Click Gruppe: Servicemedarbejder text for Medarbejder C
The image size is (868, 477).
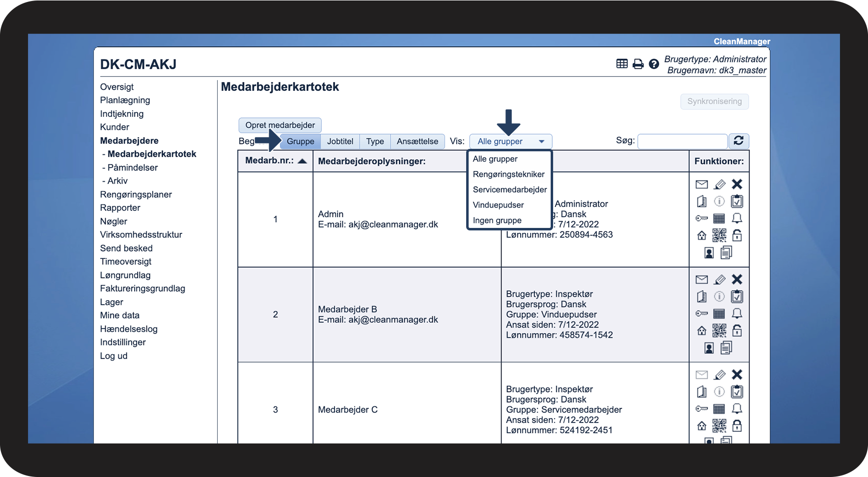[x=564, y=410]
